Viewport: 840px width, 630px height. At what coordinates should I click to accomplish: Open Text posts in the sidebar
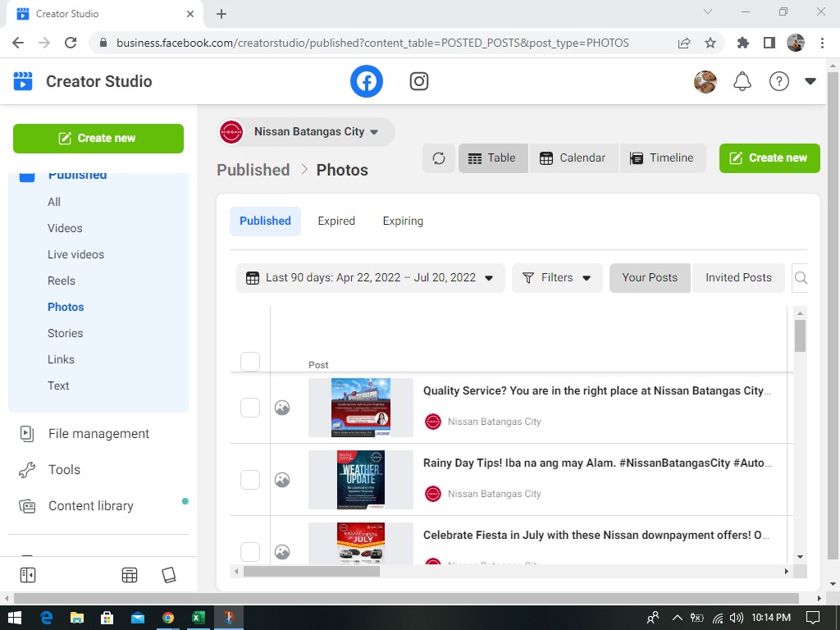point(58,386)
